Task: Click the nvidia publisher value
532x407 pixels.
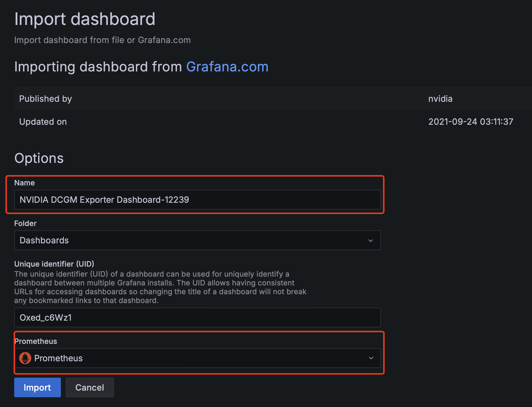Action: pyautogui.click(x=440, y=99)
